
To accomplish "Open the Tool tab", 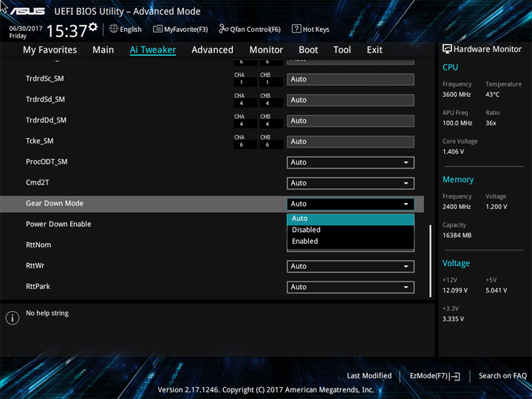I will 342,50.
